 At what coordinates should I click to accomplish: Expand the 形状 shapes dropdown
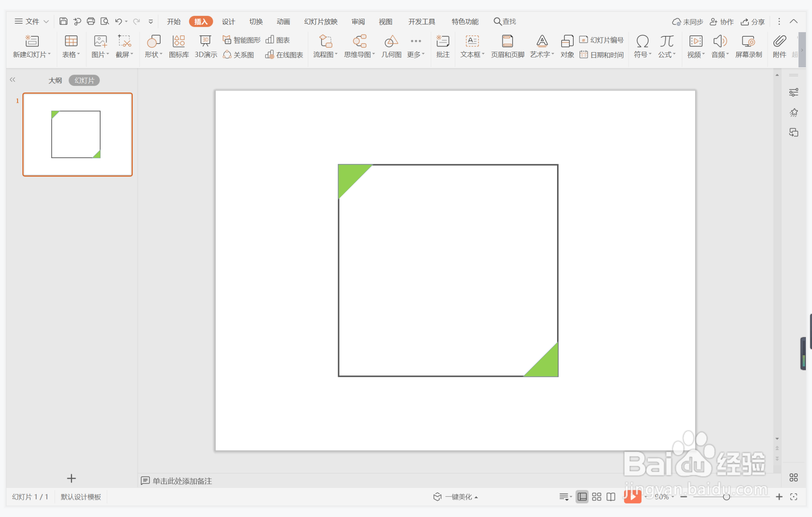154,46
